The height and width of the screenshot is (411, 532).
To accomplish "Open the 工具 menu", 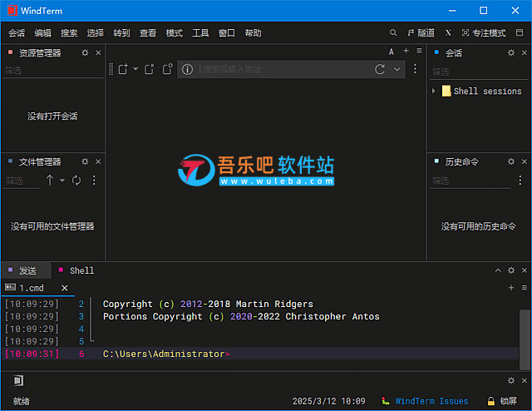I will (200, 33).
